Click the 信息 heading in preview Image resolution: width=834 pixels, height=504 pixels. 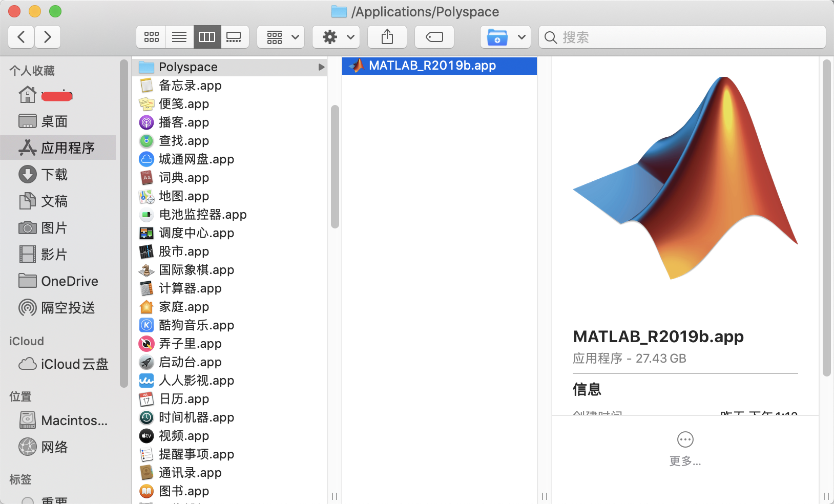(x=587, y=389)
